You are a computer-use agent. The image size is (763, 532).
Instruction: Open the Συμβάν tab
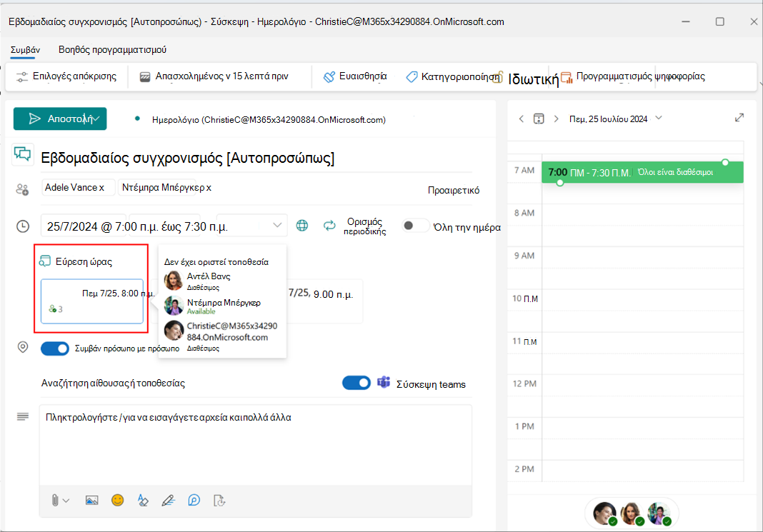coord(25,49)
